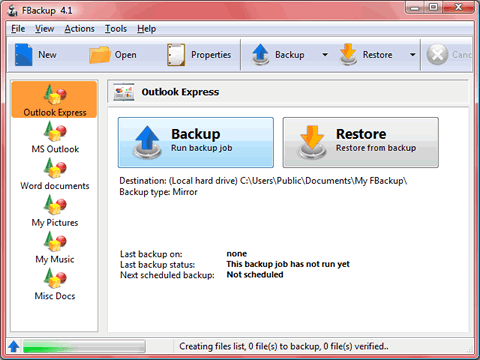This screenshot has width=480, height=360.
Task: Click the Open folder icon
Action: tap(100, 55)
